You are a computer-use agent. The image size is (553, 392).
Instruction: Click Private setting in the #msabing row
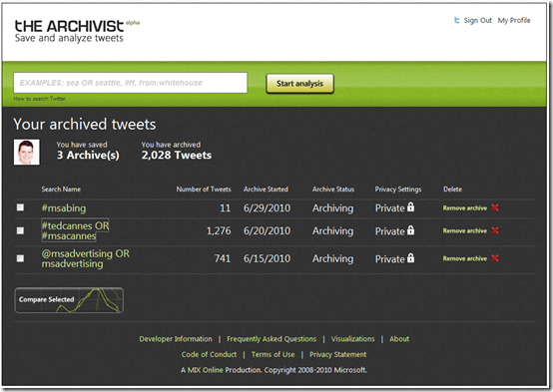pos(389,208)
